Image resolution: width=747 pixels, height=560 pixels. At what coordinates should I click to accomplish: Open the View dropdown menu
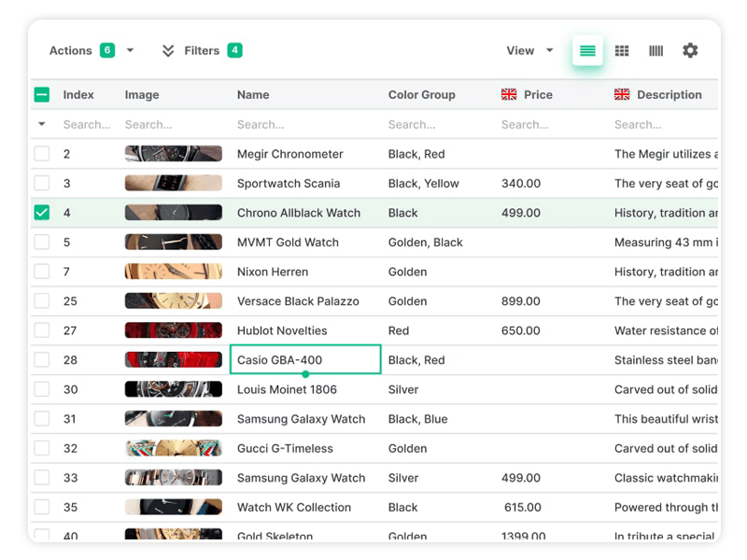tap(529, 50)
